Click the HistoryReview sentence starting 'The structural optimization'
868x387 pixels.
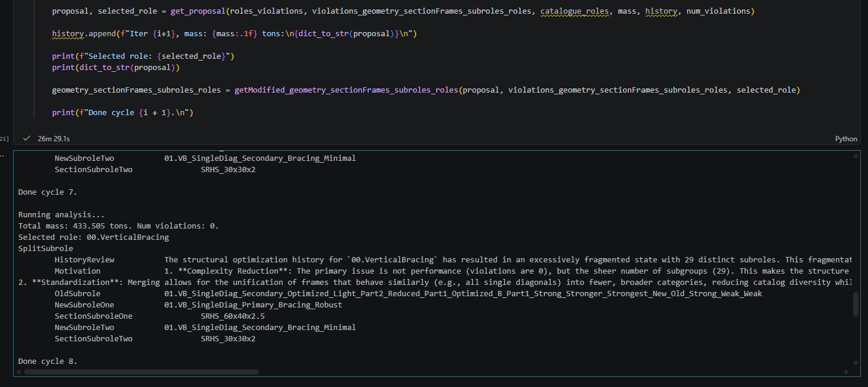coord(508,260)
